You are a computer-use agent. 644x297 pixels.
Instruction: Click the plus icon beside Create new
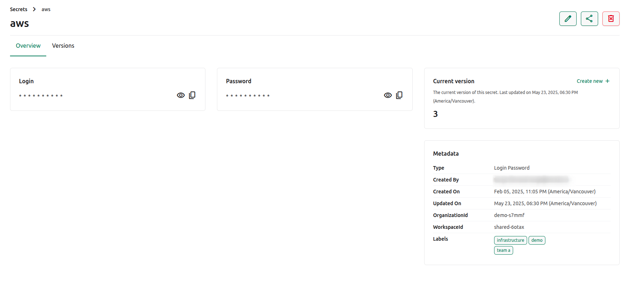pyautogui.click(x=607, y=81)
